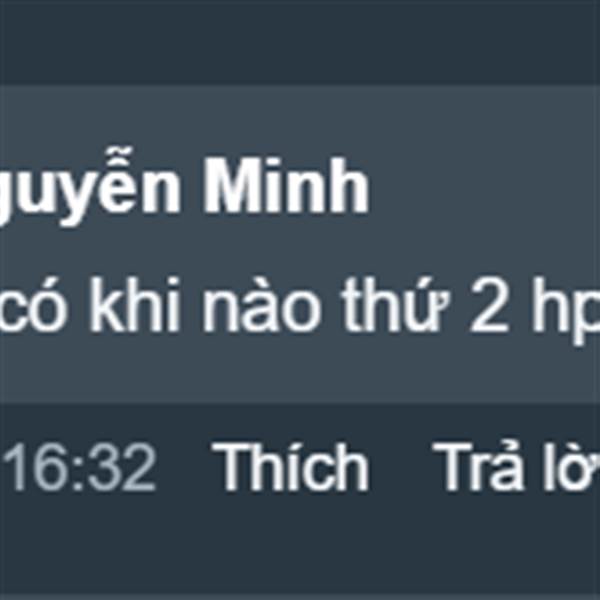Click the word 'thứ' in the comment

(x=396, y=305)
